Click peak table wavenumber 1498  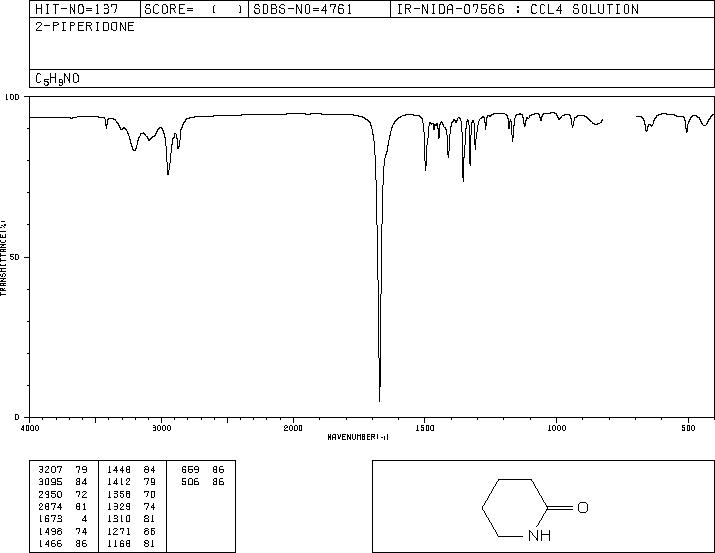pos(50,531)
